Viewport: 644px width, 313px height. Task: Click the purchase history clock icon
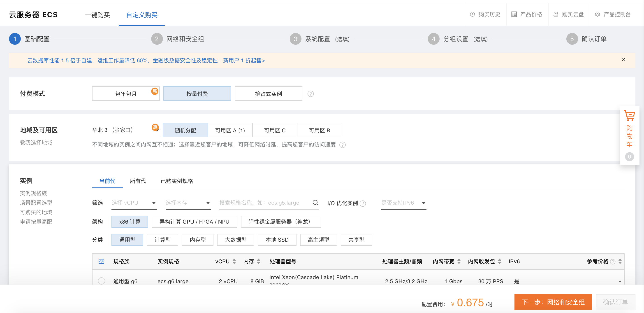pyautogui.click(x=472, y=14)
